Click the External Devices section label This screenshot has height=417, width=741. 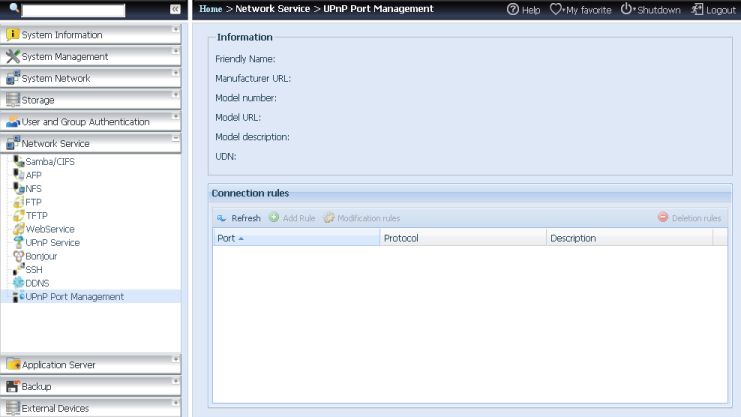pos(55,408)
